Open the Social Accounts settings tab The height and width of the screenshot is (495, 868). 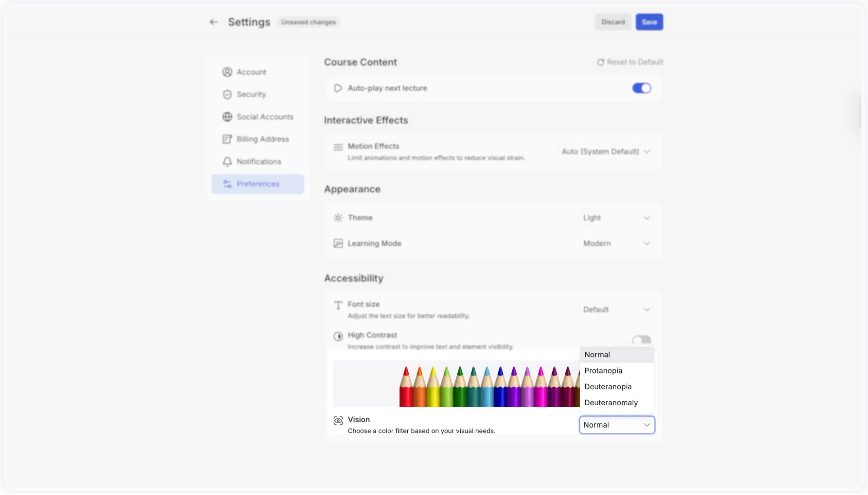(257, 117)
